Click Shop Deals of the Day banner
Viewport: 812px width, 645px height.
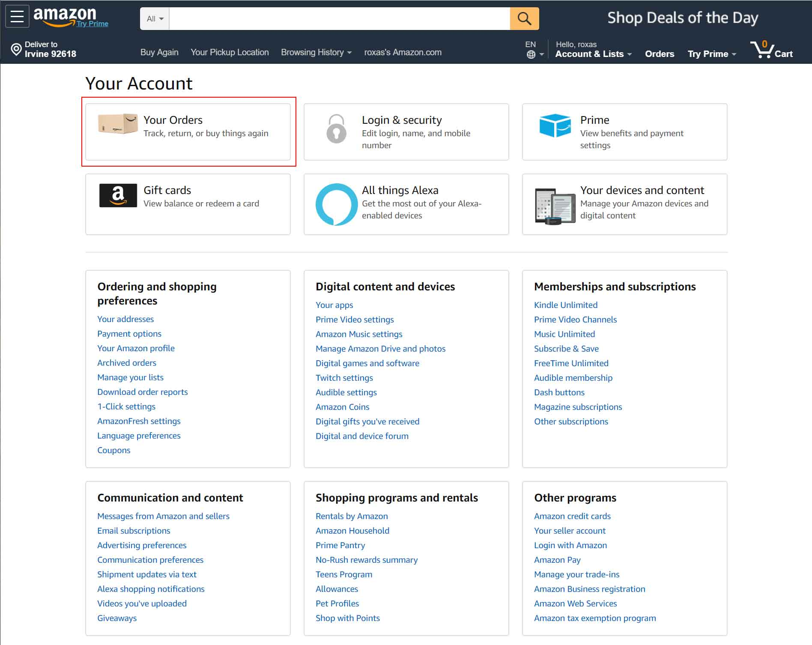pos(683,18)
